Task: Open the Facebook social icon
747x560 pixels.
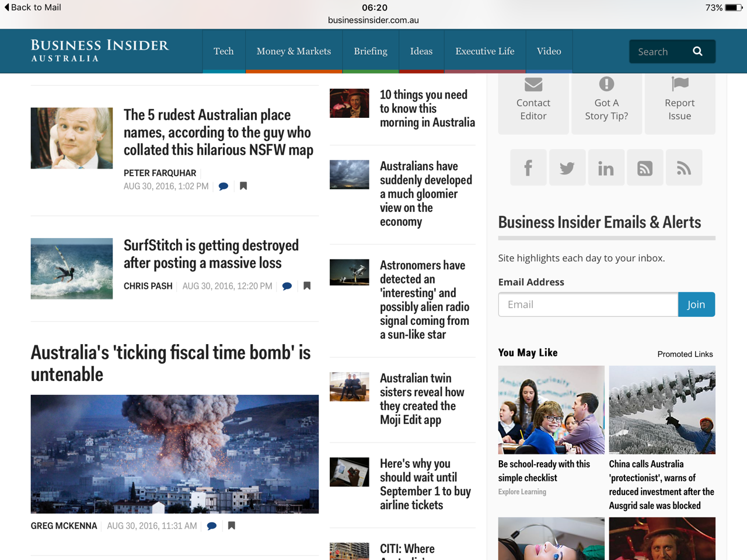Action: pos(528,168)
